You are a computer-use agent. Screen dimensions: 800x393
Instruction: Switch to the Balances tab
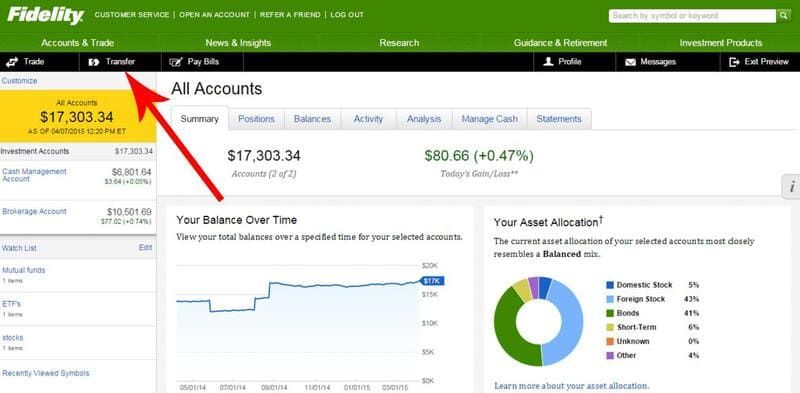click(x=312, y=118)
